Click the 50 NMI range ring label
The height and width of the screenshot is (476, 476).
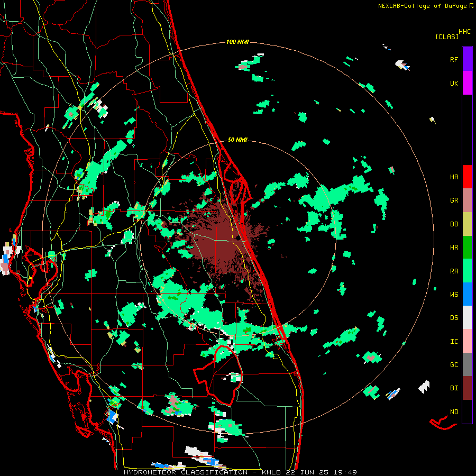(237, 140)
